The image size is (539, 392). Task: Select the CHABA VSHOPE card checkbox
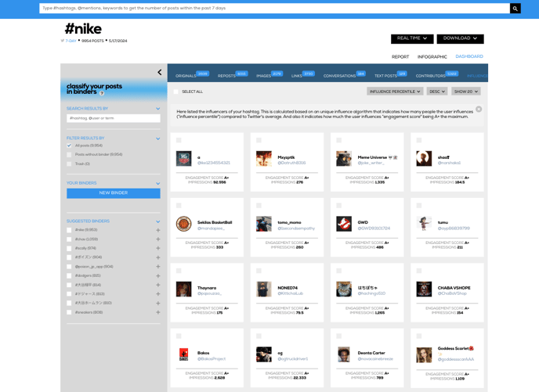(419, 271)
